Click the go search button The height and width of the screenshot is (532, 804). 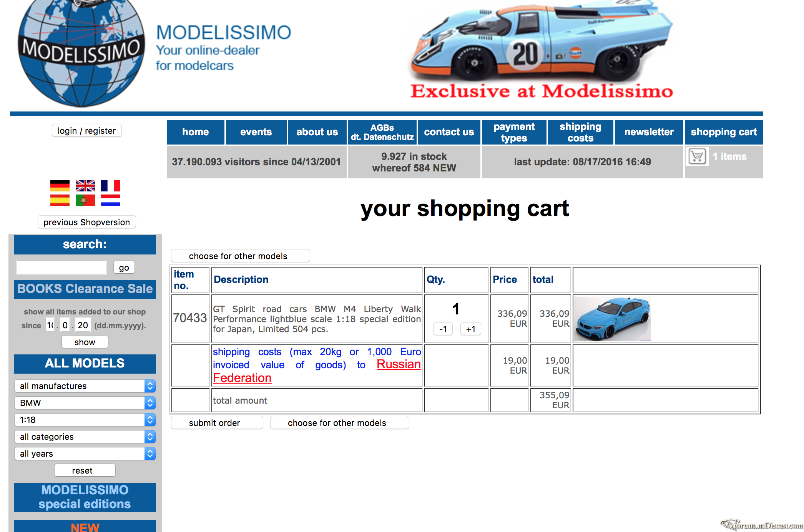124,268
